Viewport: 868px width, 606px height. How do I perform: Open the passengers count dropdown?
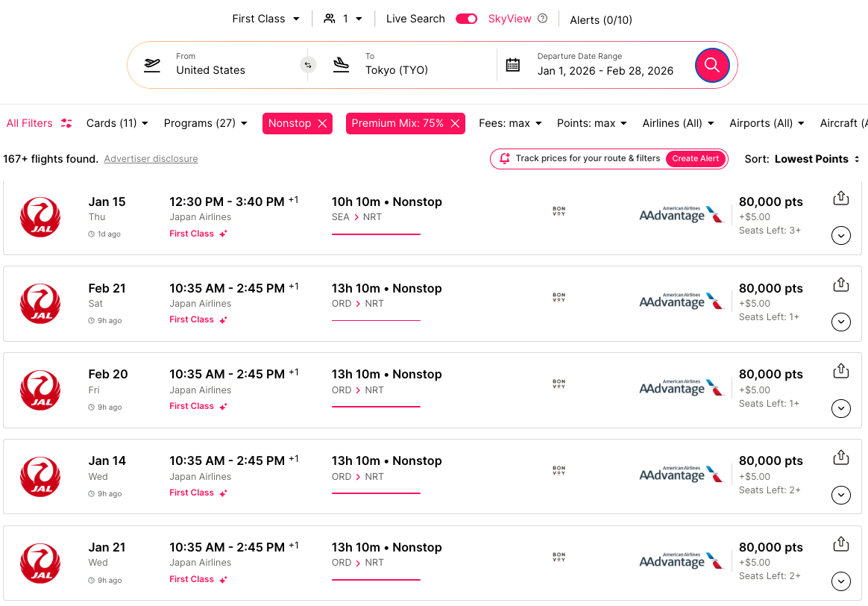(343, 19)
